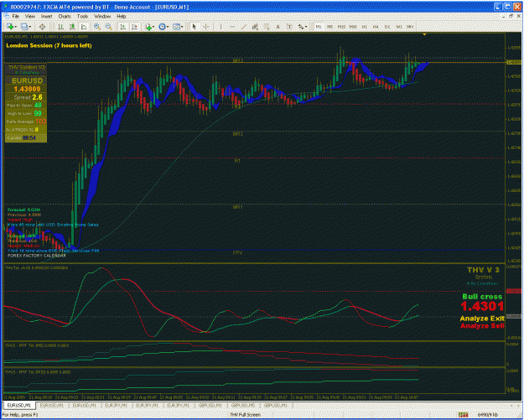Click the chart shift triangle marker at chart top
The width and height of the screenshot is (524, 420).
(424, 34)
